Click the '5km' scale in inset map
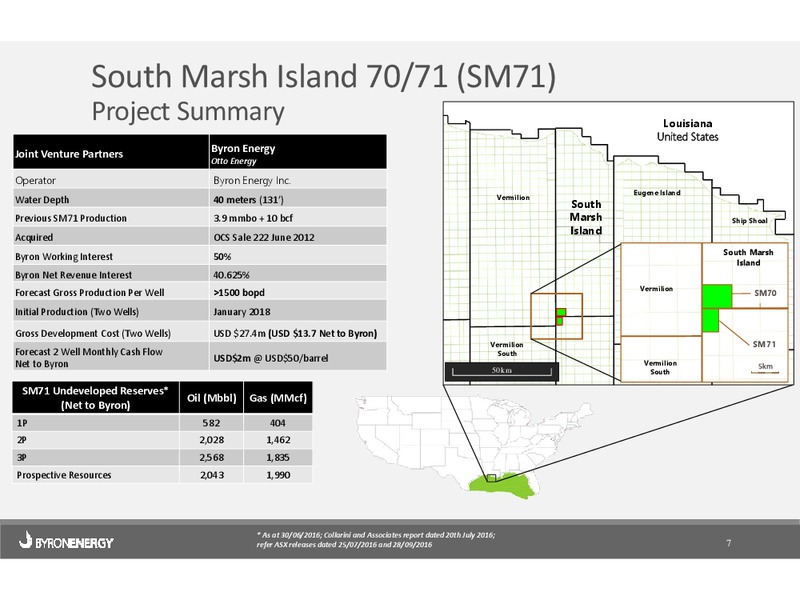The height and width of the screenshot is (600, 800). (x=765, y=368)
